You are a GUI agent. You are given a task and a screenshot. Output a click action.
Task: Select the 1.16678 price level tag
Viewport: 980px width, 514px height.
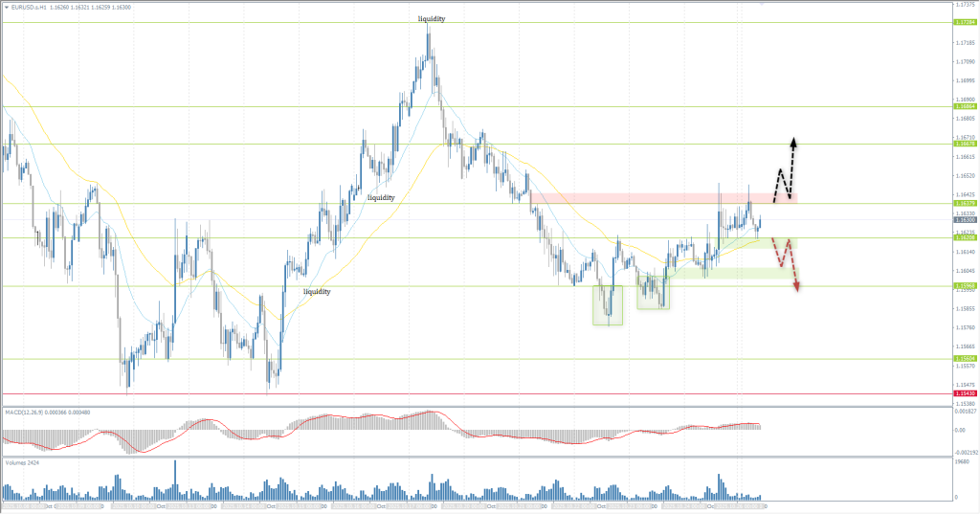[964, 145]
